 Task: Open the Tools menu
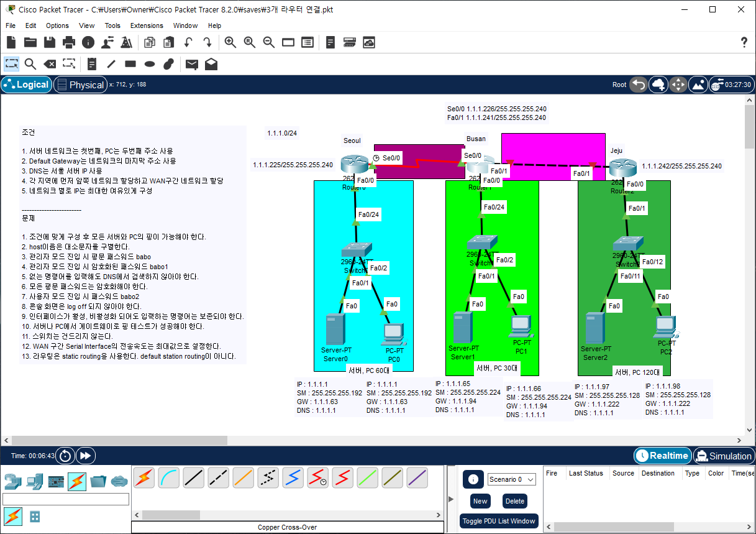point(112,25)
